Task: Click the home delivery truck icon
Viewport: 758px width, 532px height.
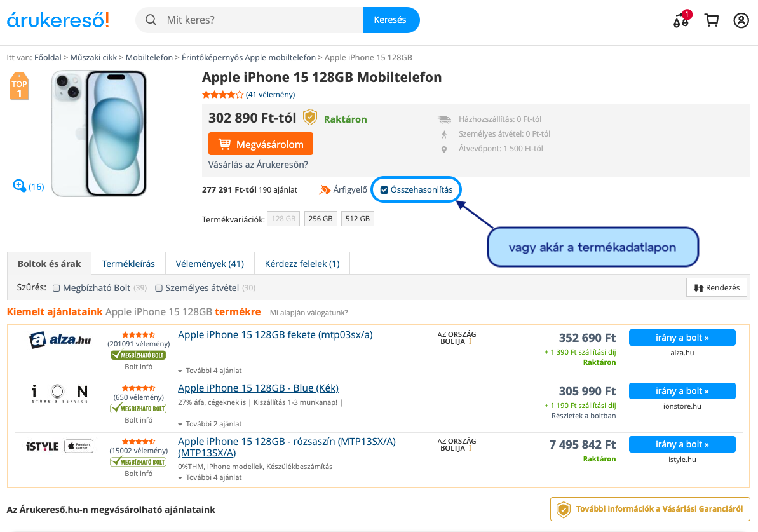Action: tap(444, 119)
